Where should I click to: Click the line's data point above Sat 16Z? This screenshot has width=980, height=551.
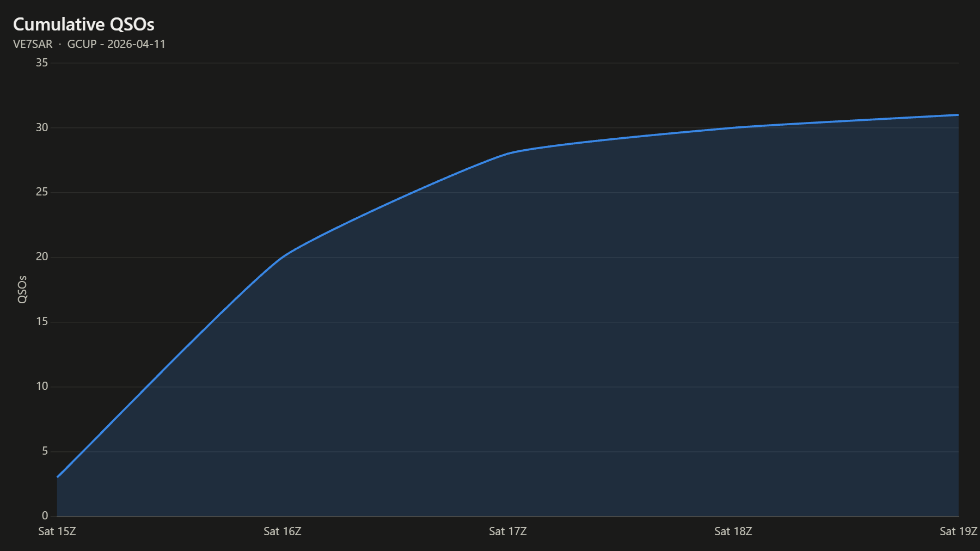coord(283,257)
